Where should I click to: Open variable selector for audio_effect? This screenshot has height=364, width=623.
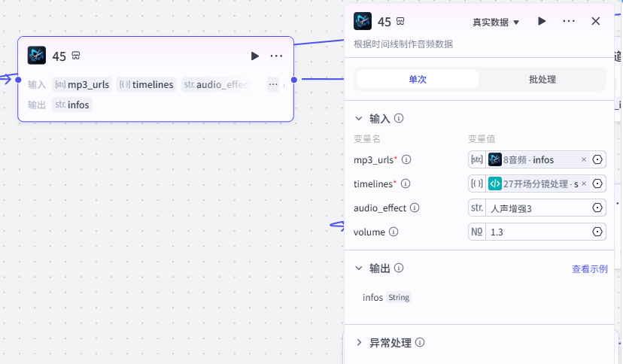pos(597,208)
